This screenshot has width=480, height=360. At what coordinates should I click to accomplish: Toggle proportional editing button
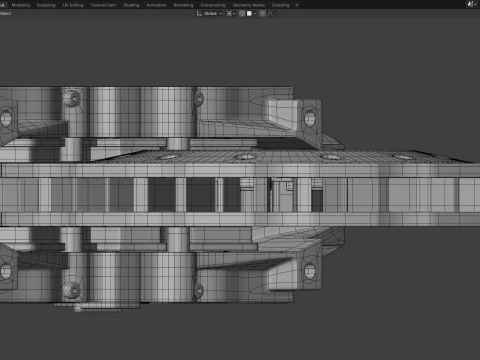tap(263, 14)
